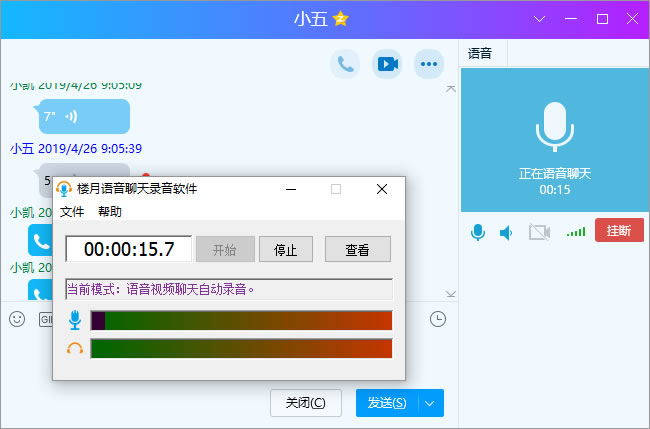Open chat history clock icon

438,319
